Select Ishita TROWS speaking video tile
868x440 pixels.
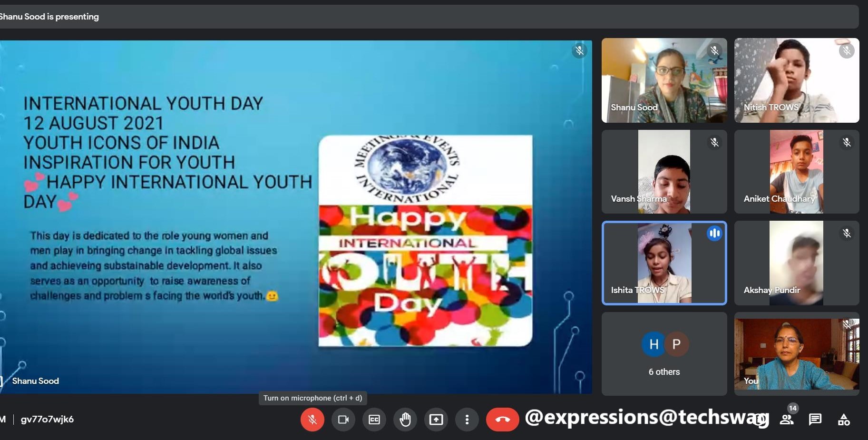[664, 263]
